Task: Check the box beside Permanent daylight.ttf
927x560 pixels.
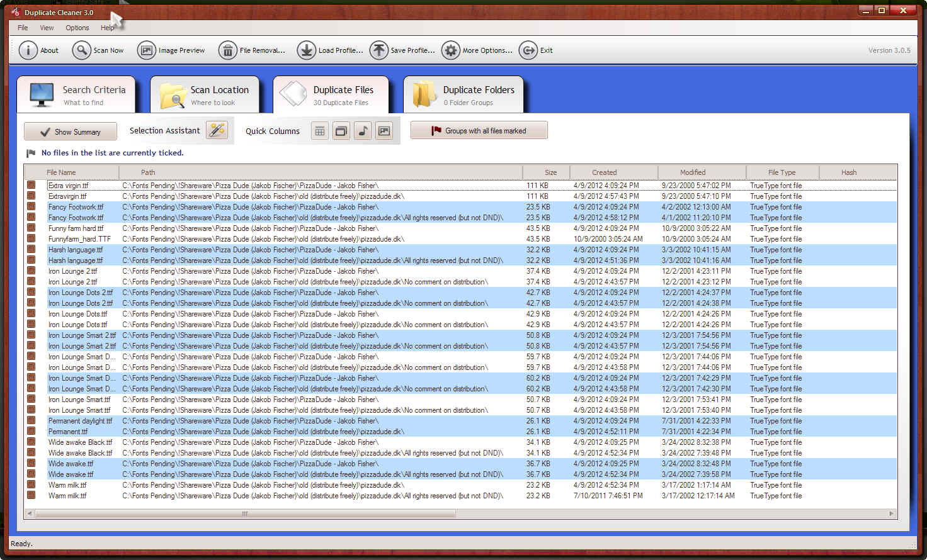Action: 31,421
